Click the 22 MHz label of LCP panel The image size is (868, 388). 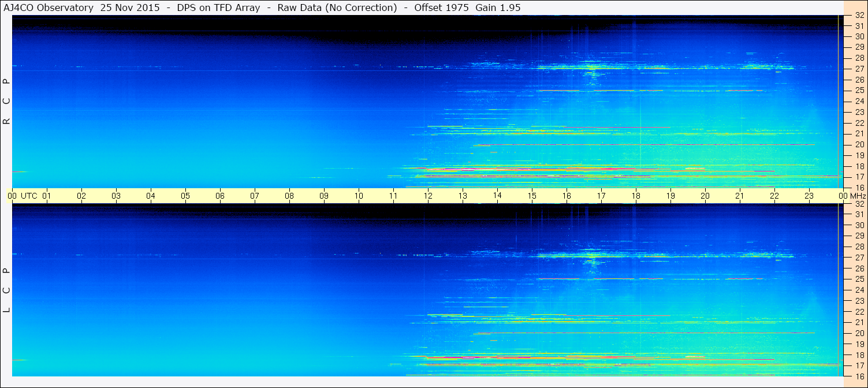click(859, 312)
